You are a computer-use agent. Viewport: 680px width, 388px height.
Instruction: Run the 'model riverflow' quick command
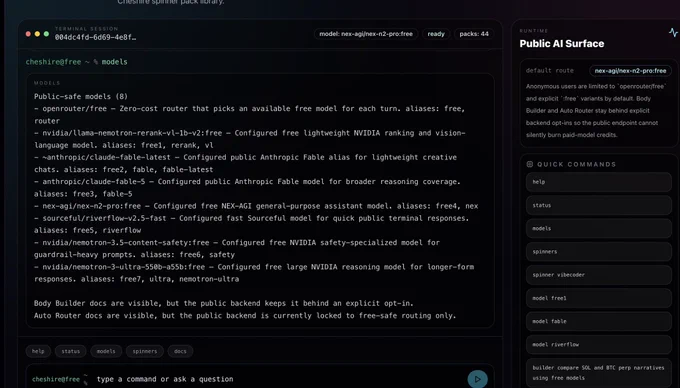click(x=599, y=345)
